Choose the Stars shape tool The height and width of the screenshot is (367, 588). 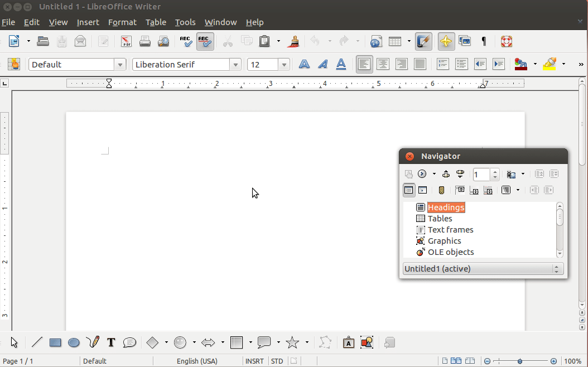292,342
